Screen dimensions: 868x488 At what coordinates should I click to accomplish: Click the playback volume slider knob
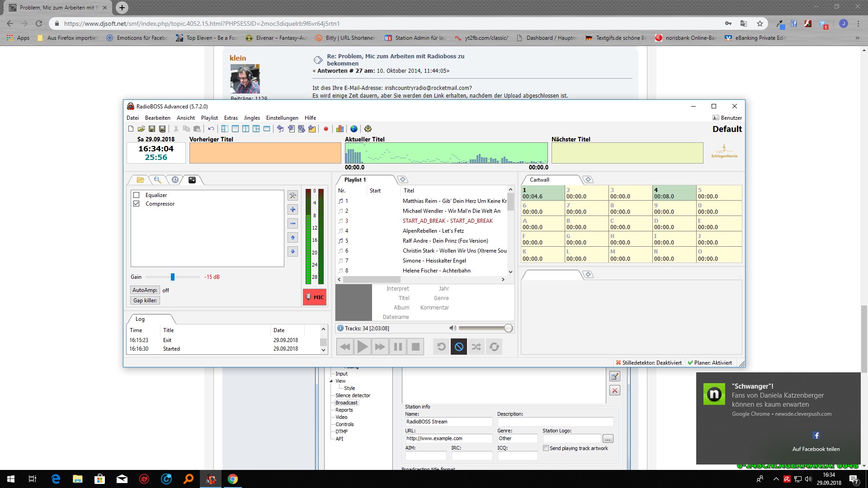(x=508, y=328)
